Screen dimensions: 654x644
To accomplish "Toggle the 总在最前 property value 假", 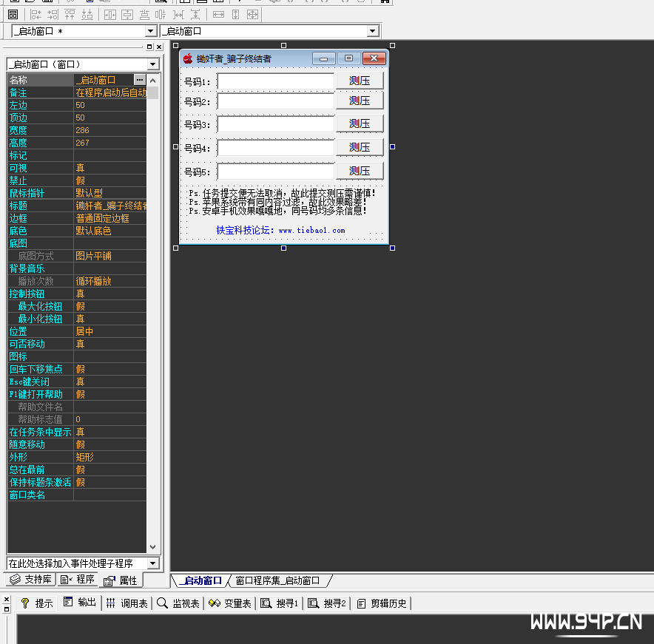I will pyautogui.click(x=110, y=470).
